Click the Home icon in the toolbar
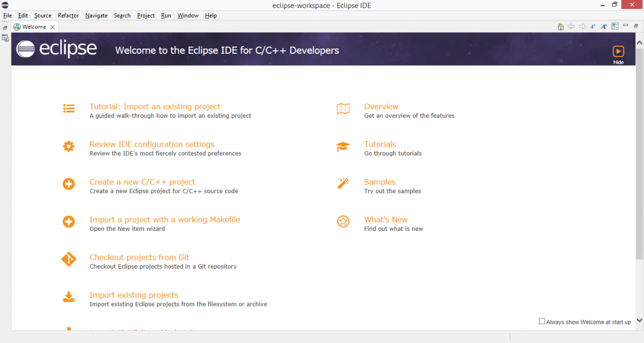 (560, 26)
